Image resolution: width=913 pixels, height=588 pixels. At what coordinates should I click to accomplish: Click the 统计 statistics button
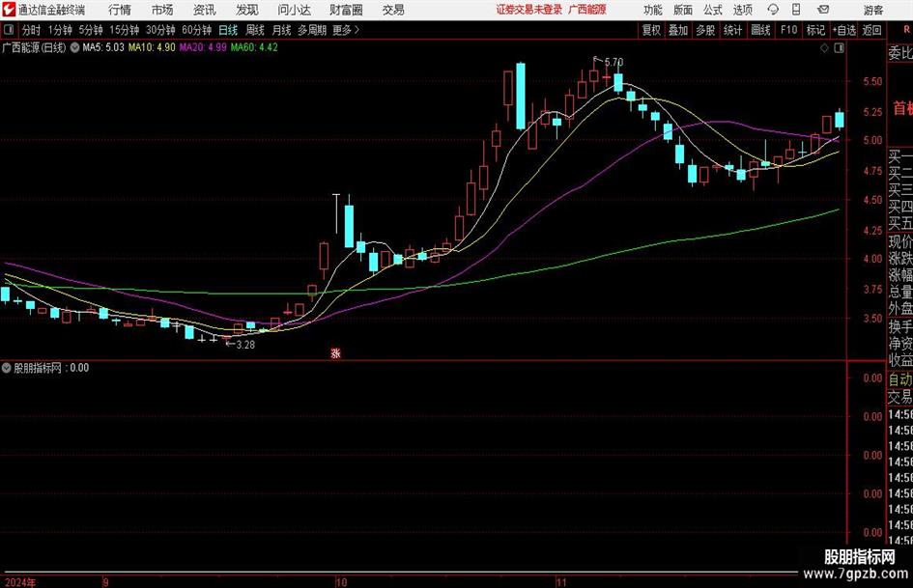[x=732, y=30]
